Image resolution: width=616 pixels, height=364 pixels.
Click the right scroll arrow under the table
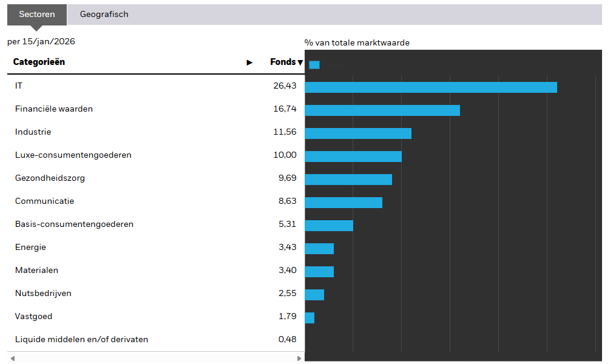[299, 359]
